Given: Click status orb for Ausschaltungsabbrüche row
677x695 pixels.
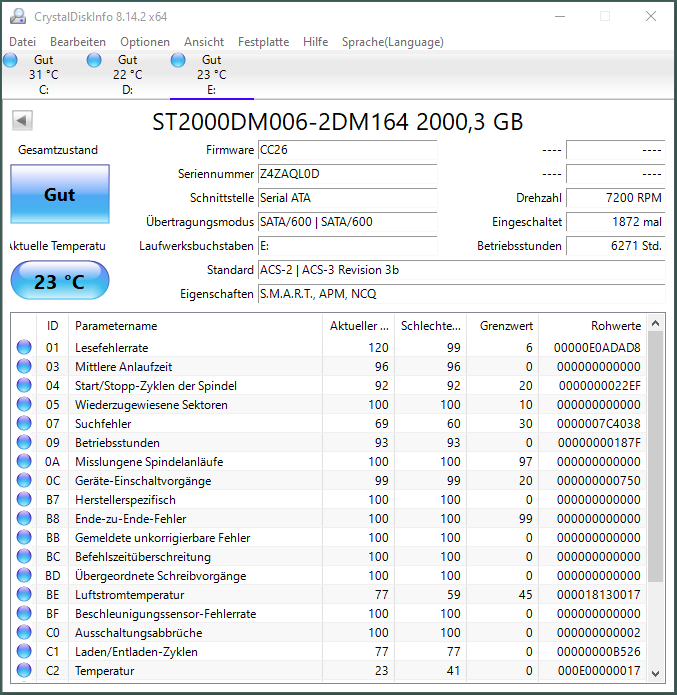Looking at the screenshot, I should 24,633.
